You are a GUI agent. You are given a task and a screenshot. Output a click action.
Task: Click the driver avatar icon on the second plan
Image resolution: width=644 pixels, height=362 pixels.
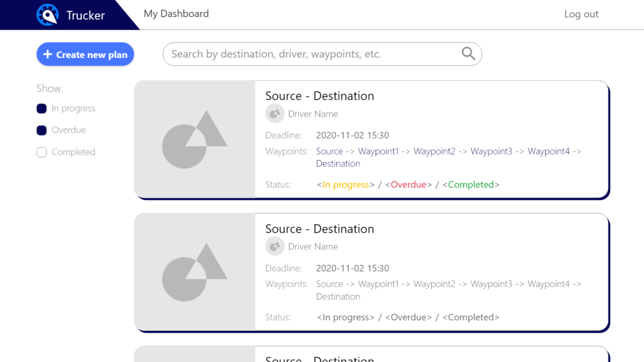275,246
